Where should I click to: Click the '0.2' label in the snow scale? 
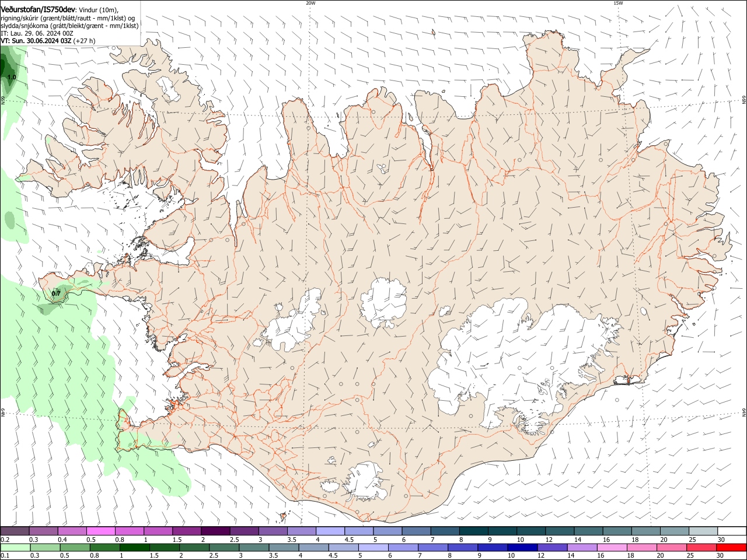click(x=5, y=540)
